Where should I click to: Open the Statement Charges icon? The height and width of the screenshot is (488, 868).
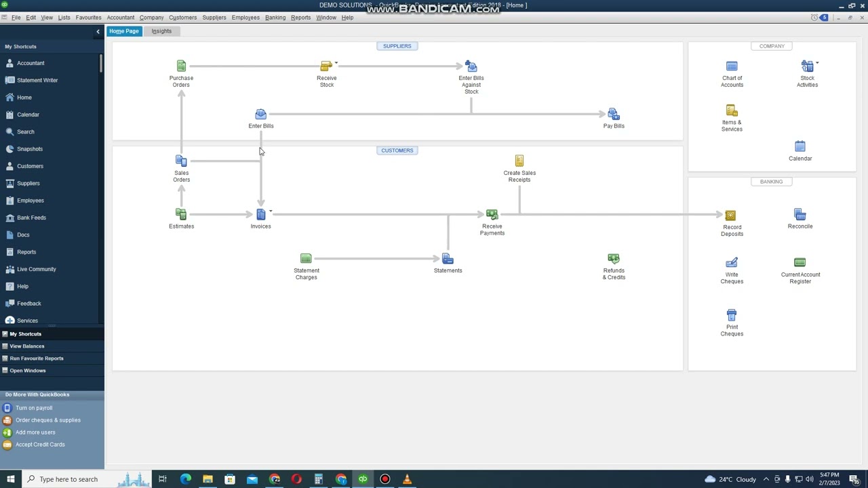coord(306,259)
